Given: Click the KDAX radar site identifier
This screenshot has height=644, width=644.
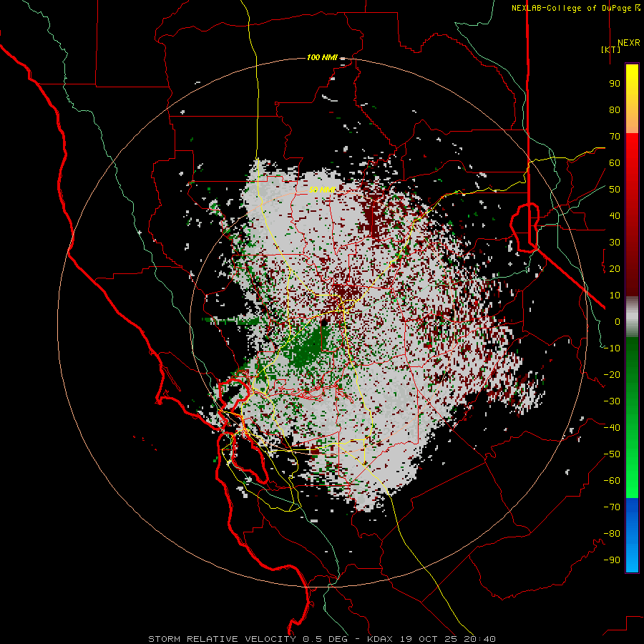Looking at the screenshot, I should [380, 639].
